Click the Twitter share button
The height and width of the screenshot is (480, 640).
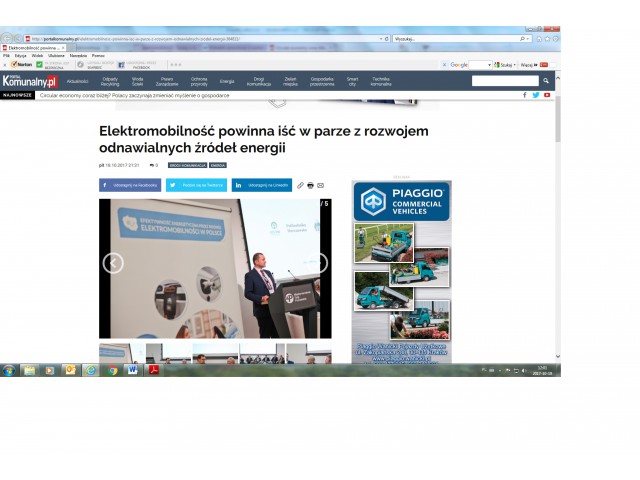(197, 185)
